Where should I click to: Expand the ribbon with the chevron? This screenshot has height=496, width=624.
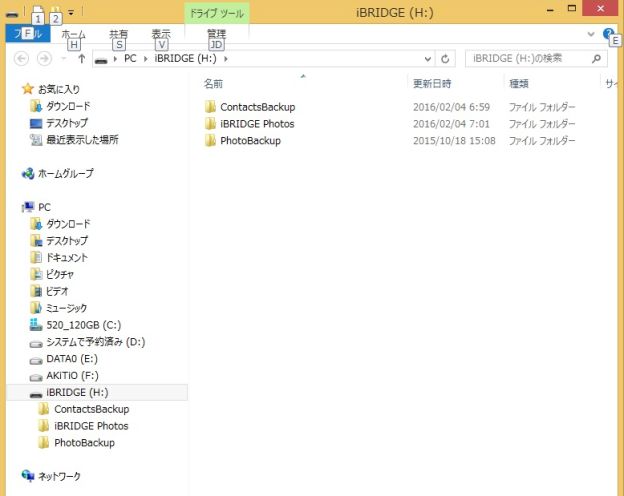(x=591, y=34)
